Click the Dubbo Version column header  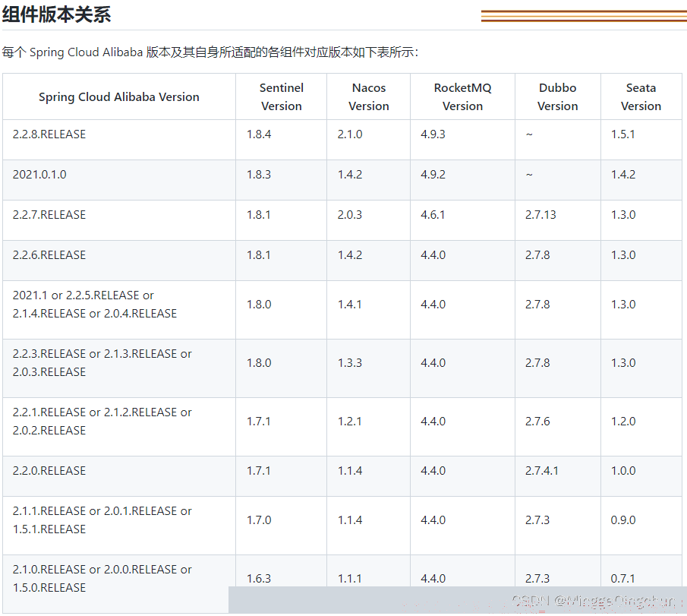[558, 97]
